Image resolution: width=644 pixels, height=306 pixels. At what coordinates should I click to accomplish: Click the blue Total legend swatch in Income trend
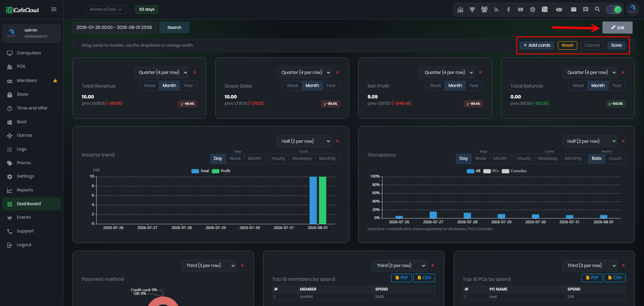pos(195,171)
